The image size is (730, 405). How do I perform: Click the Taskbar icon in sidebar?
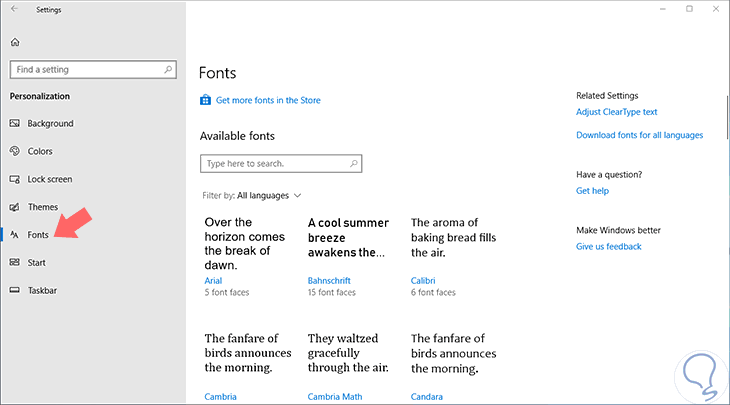(x=14, y=290)
